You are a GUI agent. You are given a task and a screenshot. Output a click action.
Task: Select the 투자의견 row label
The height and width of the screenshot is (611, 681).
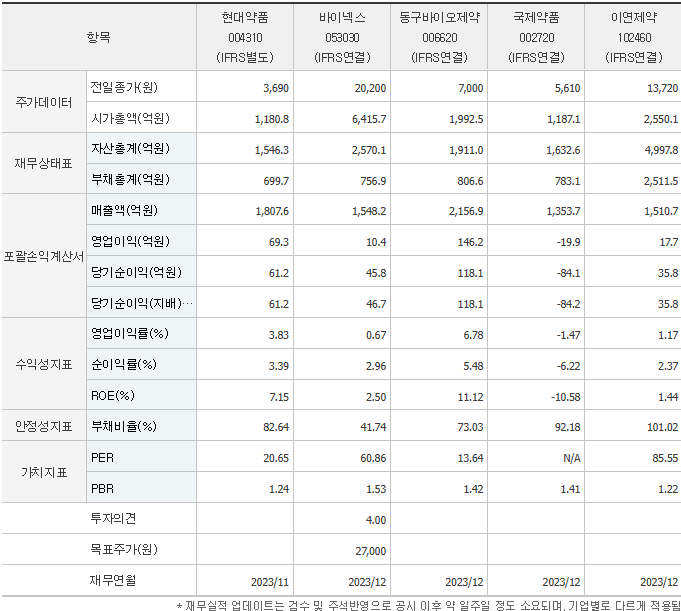point(113,518)
